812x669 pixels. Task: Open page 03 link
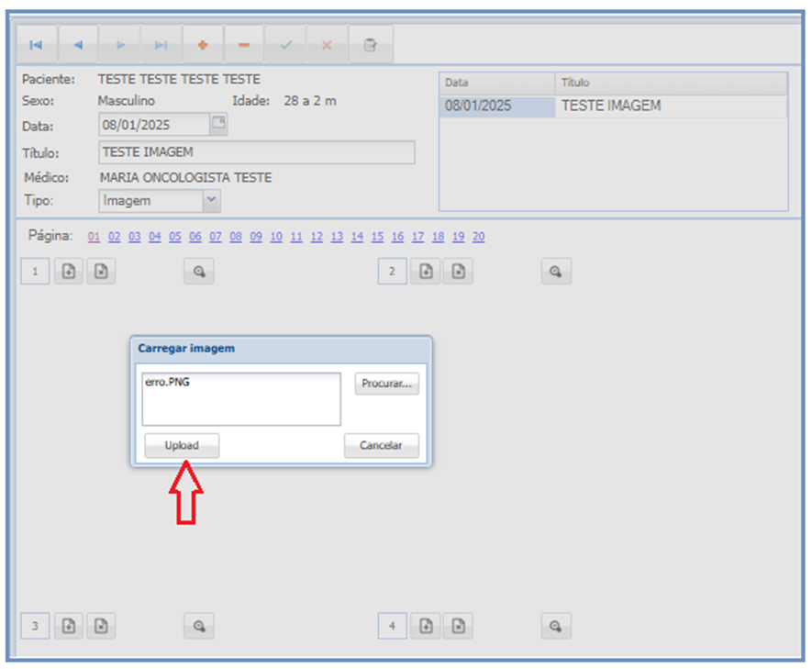[135, 237]
